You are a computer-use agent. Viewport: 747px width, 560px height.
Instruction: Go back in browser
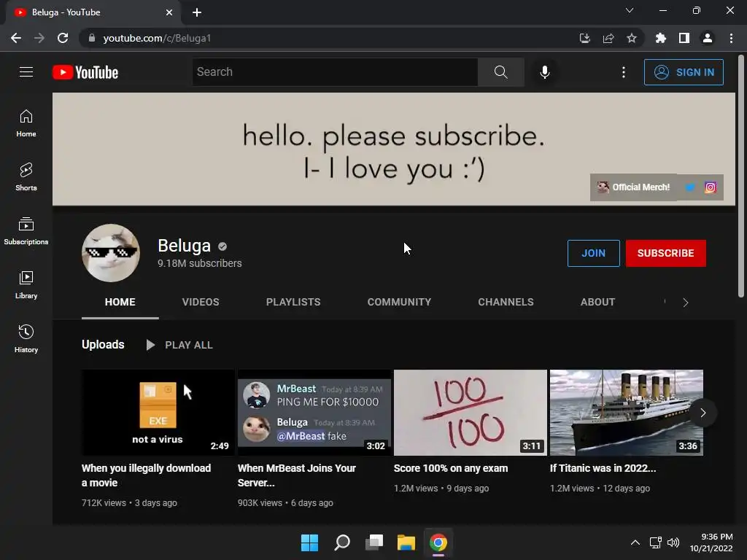(16, 38)
